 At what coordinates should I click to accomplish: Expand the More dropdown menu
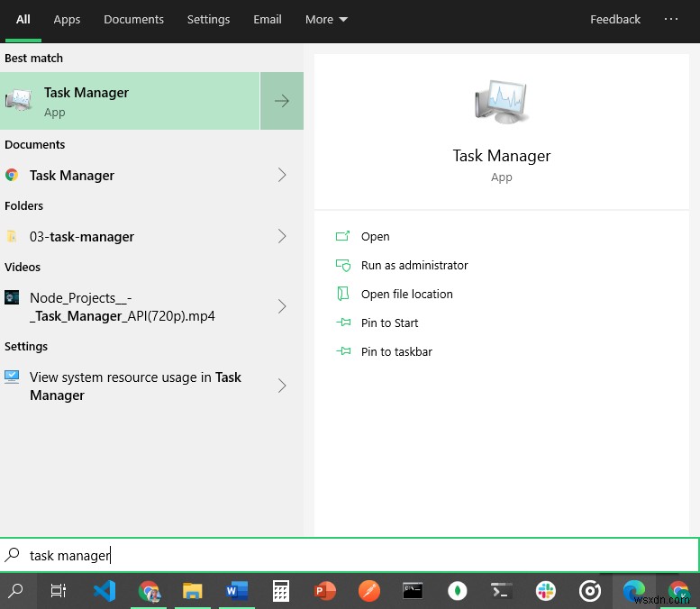(326, 20)
